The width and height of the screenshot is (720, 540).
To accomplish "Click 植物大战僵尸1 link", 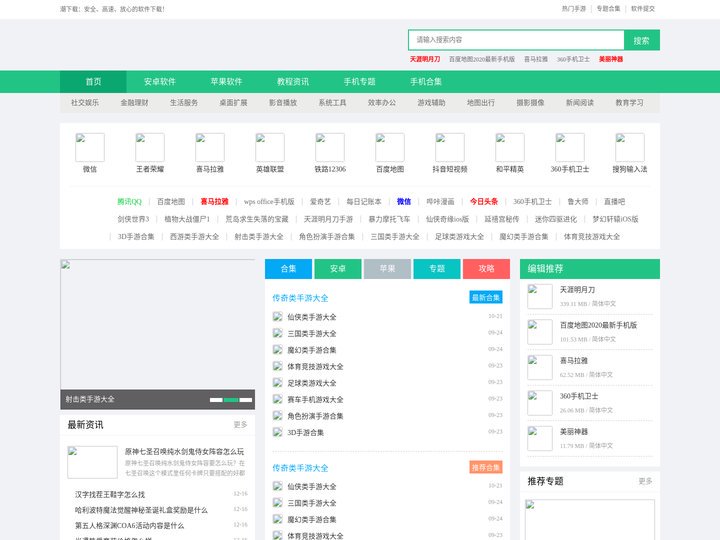I will coord(187,219).
